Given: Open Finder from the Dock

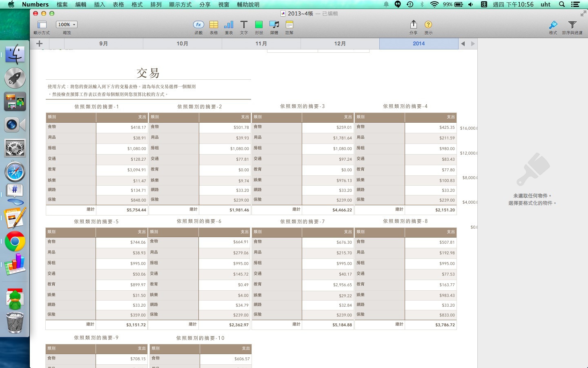Looking at the screenshot, I should [x=15, y=54].
